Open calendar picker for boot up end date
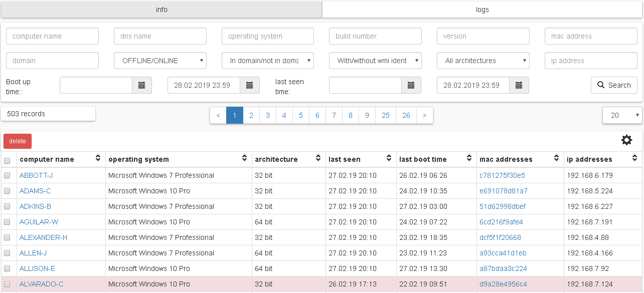This screenshot has width=644, height=293. click(249, 85)
